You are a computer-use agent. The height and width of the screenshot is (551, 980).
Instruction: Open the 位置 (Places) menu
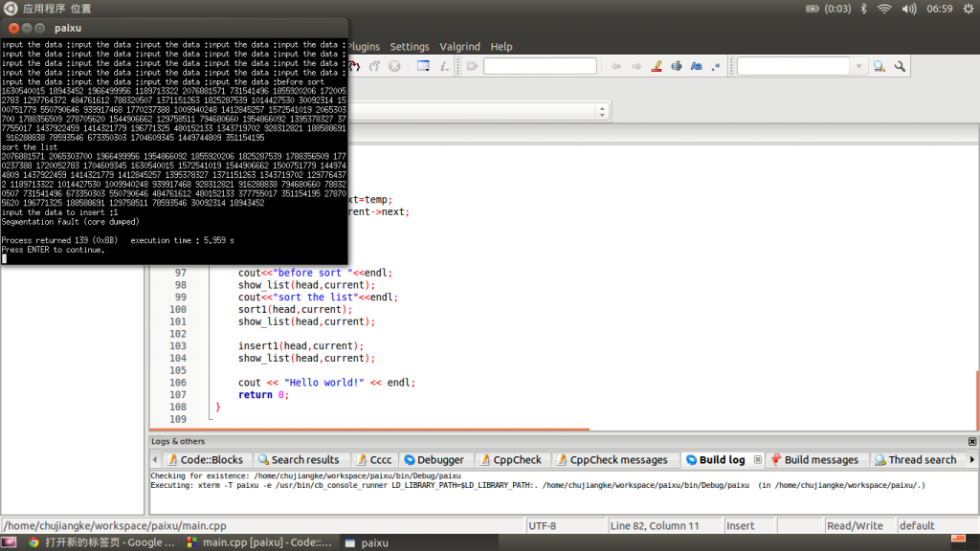pos(80,9)
